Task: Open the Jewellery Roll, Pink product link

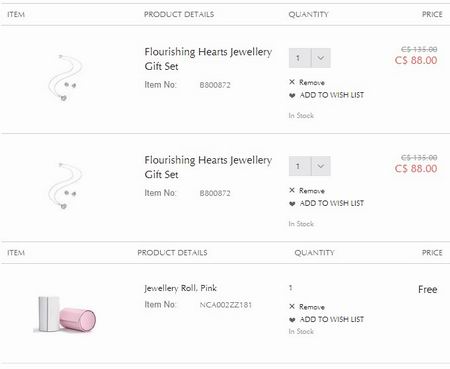Action: (x=180, y=288)
